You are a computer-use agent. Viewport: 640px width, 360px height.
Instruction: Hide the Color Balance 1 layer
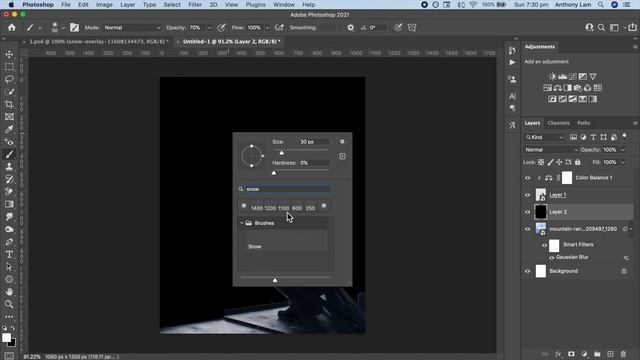(527, 178)
